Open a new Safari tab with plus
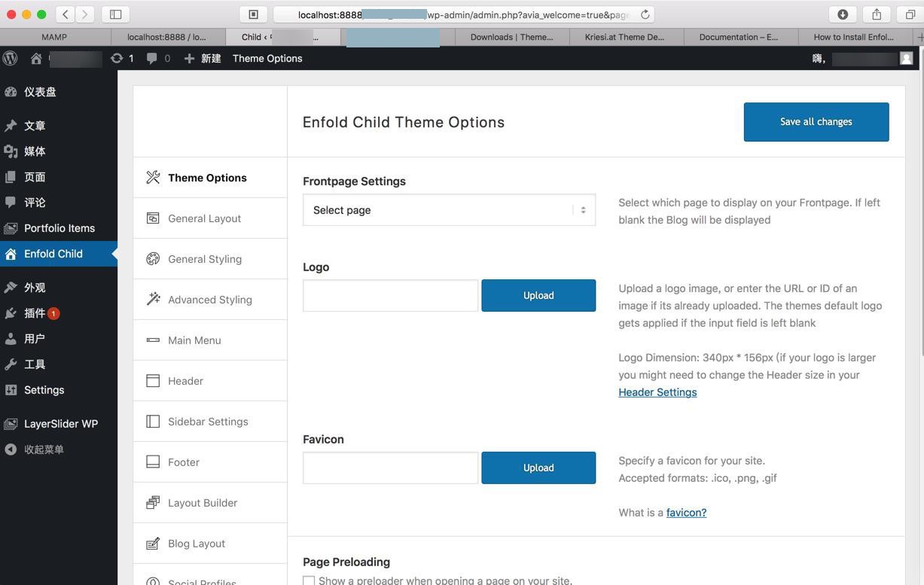Viewport: 924px width, 585px height. coord(919,37)
